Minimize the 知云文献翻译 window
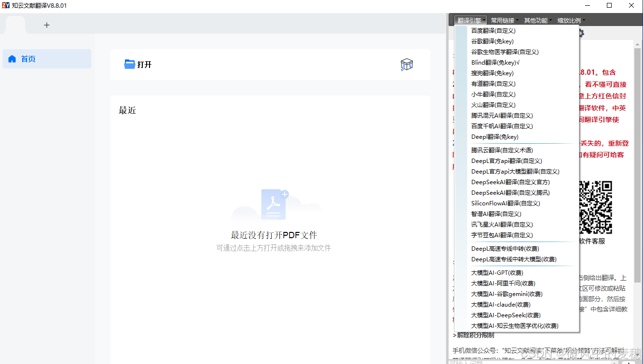 pos(587,5)
